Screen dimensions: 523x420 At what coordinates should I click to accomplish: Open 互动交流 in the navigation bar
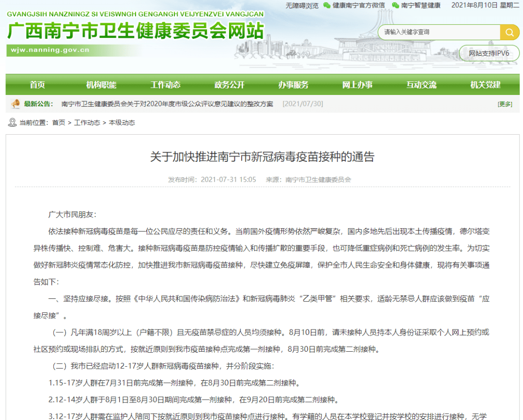click(x=421, y=85)
